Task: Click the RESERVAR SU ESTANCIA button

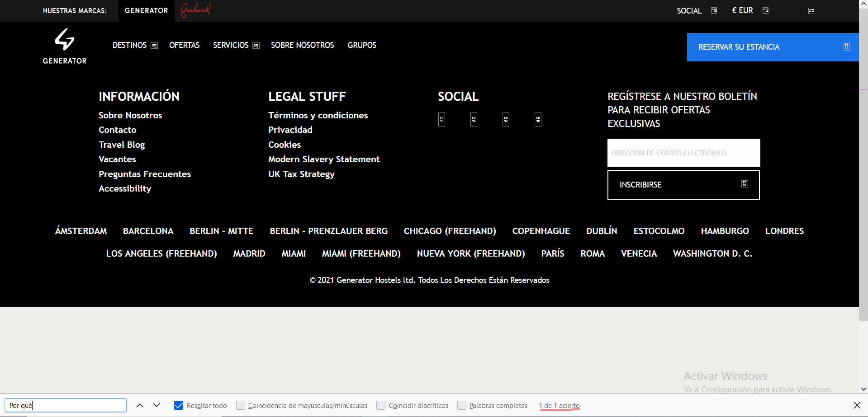Action: point(773,47)
